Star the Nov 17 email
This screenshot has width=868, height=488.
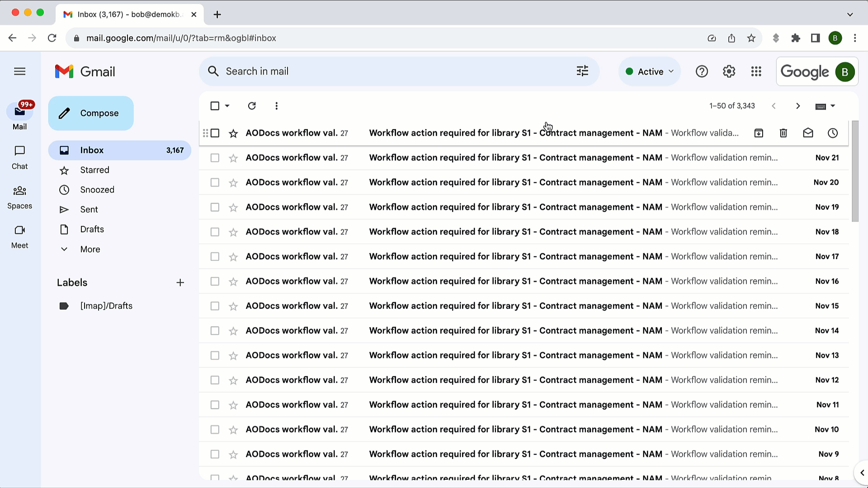click(x=233, y=257)
